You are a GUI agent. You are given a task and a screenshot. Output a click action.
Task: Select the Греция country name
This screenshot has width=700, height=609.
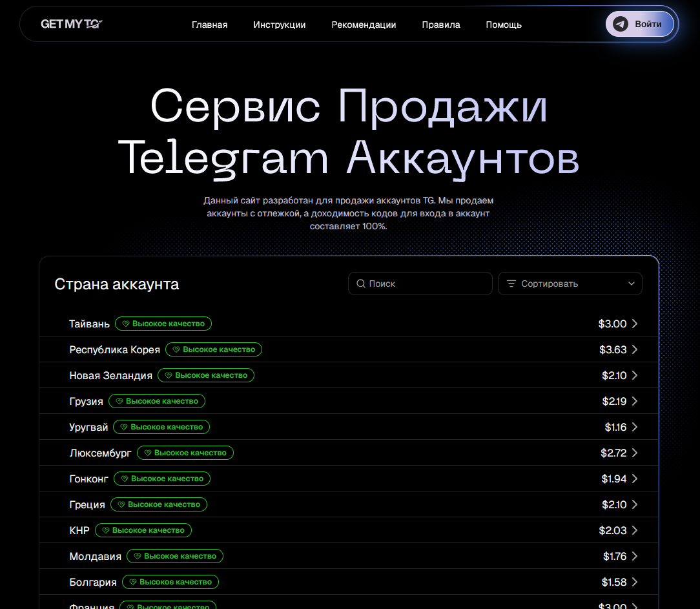tap(87, 504)
